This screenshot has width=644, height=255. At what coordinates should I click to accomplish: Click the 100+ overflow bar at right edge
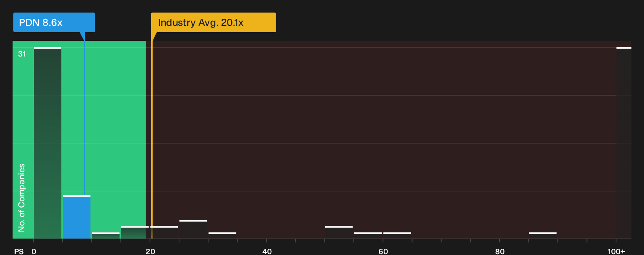[x=624, y=143]
